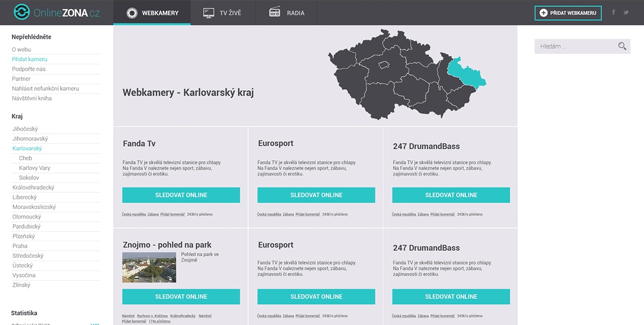
Task: Click the Přidat webkameru button
Action: pos(568,13)
